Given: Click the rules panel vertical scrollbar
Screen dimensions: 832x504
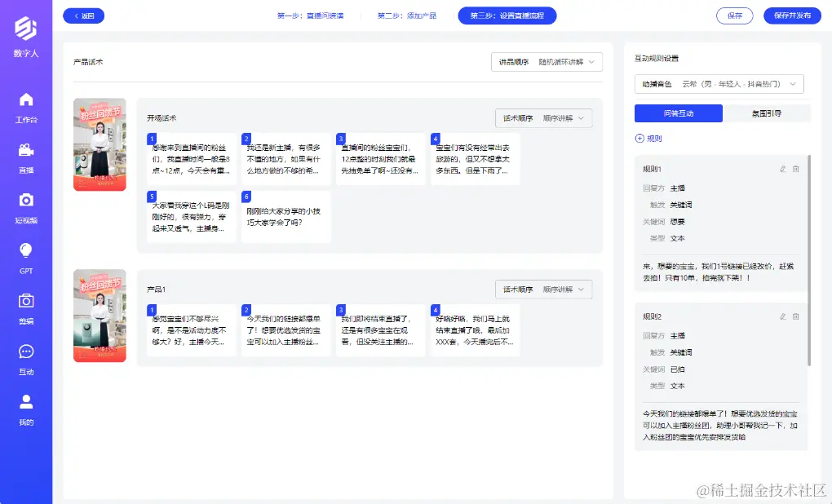Looking at the screenshot, I should (x=808, y=260).
